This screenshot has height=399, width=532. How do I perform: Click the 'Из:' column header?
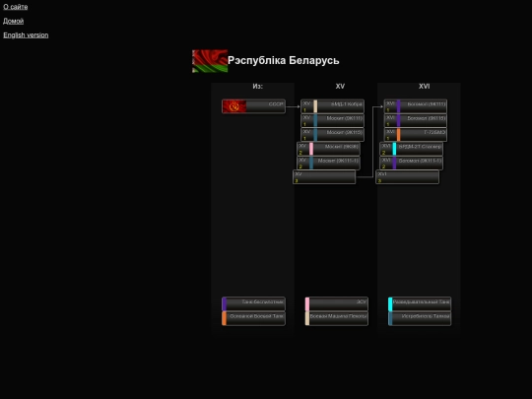(257, 86)
